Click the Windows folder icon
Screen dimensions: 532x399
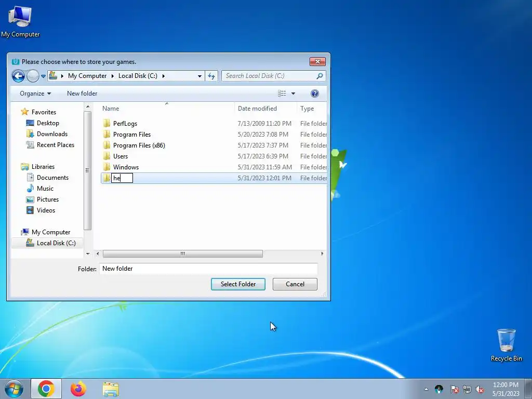pos(107,167)
